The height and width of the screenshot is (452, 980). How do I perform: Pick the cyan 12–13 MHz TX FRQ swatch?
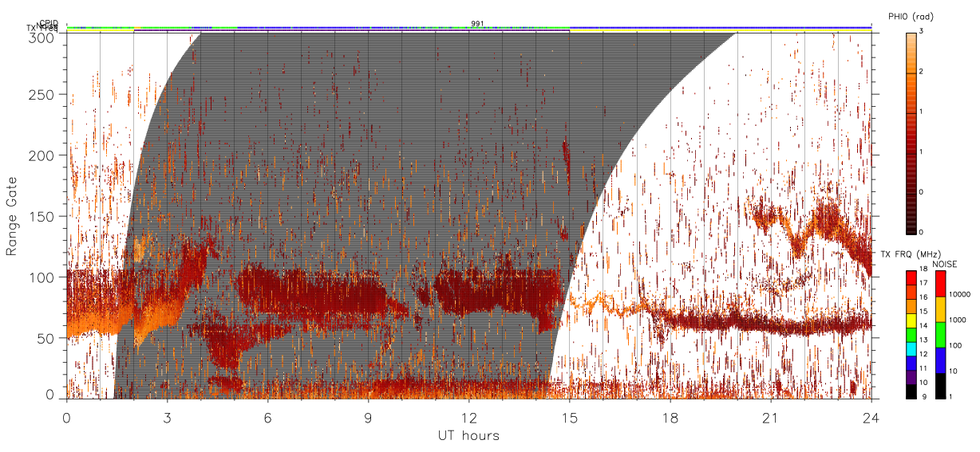[x=911, y=349]
